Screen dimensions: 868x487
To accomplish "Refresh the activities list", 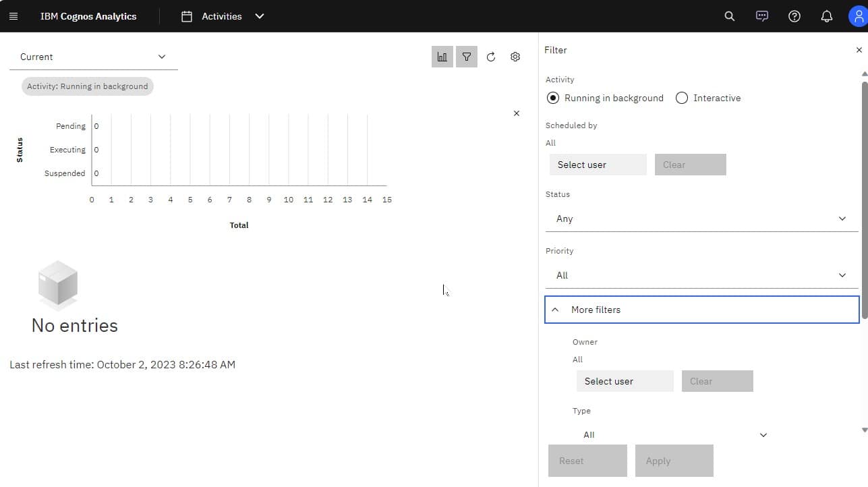I will 491,57.
